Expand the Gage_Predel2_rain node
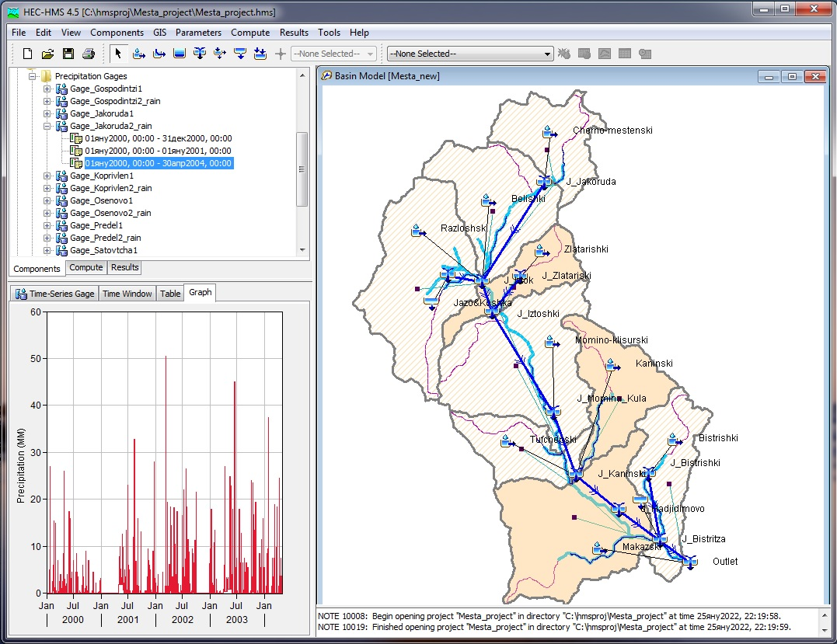Image resolution: width=837 pixels, height=644 pixels. point(47,238)
